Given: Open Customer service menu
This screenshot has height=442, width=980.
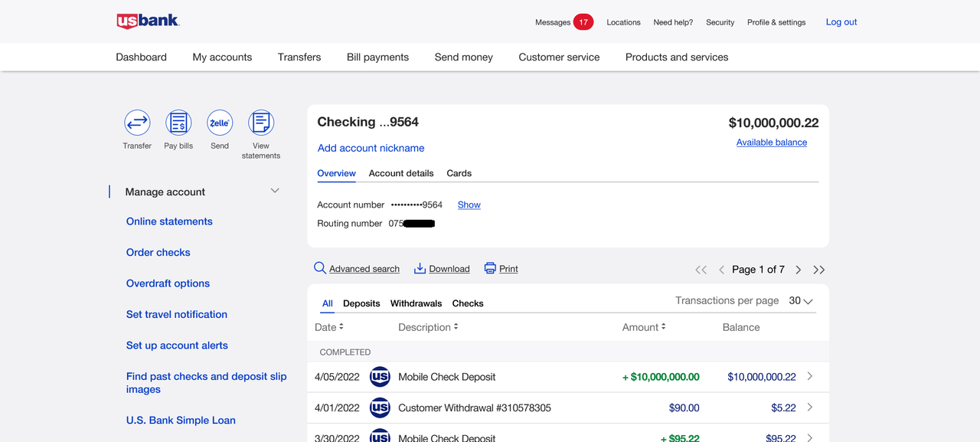Looking at the screenshot, I should coord(559,57).
